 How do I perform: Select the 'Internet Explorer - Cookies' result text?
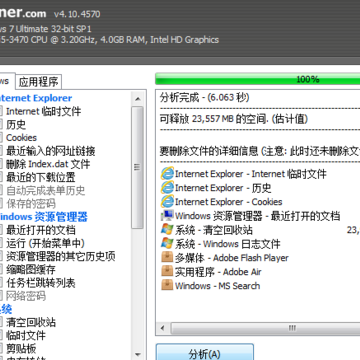tap(229, 202)
